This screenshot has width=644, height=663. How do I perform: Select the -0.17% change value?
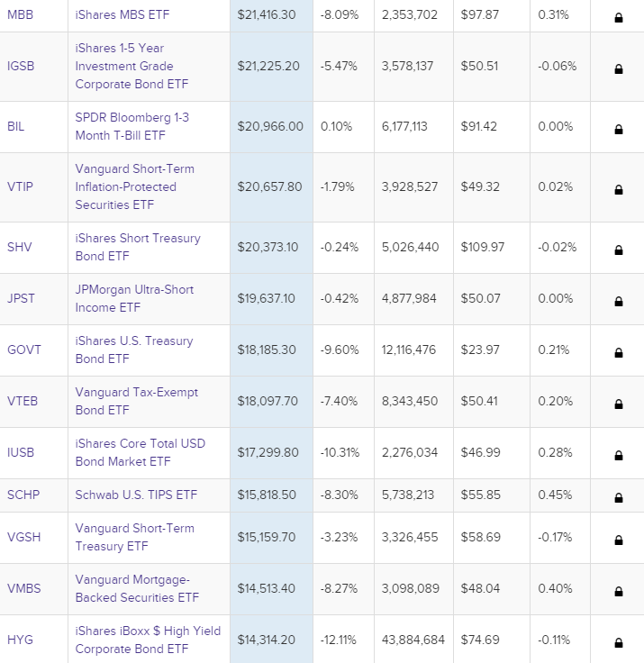tap(555, 538)
